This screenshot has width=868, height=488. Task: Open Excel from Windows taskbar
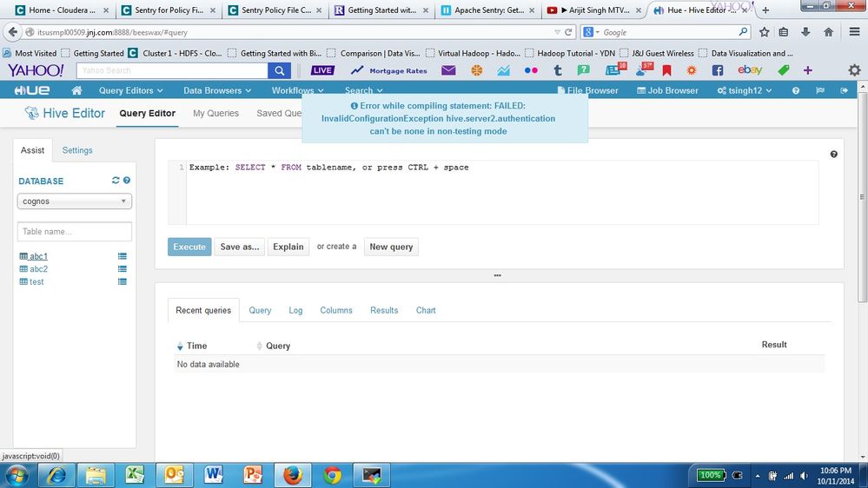pyautogui.click(x=135, y=475)
